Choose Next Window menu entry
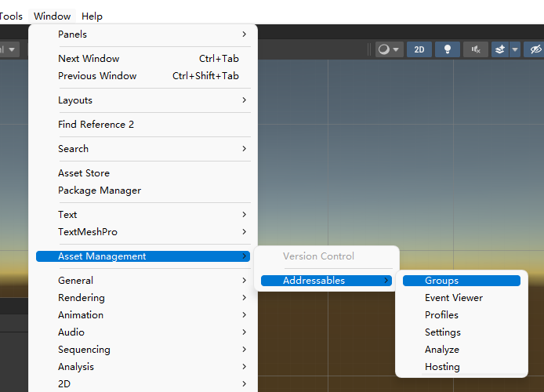 (x=143, y=59)
